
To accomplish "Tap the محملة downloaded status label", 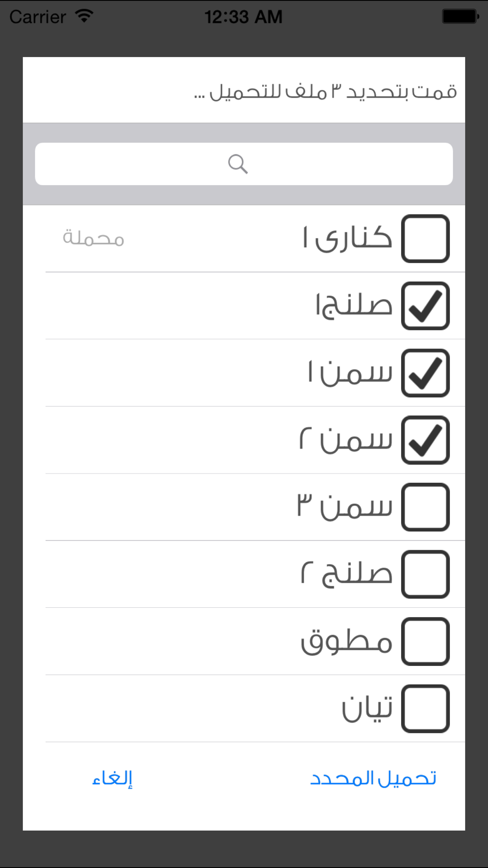I will pos(93,238).
